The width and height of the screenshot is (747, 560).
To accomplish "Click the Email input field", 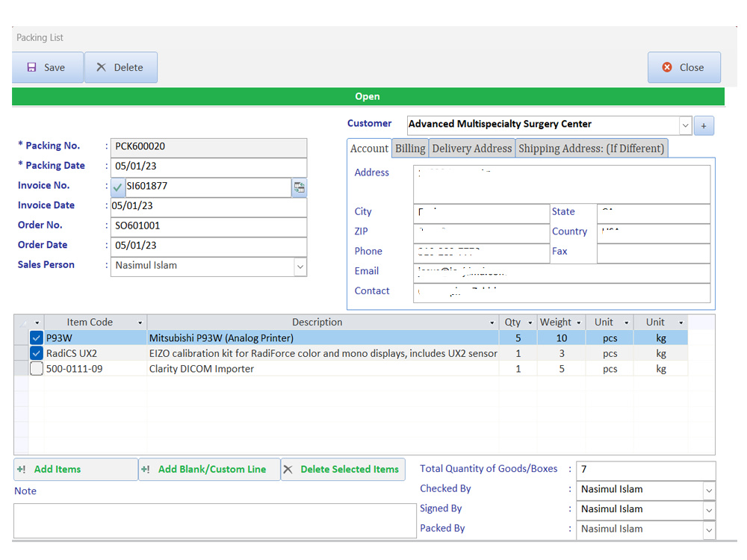I will click(562, 273).
